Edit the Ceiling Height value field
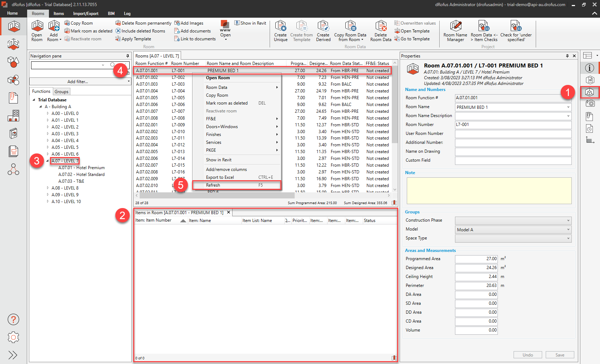 (476, 277)
